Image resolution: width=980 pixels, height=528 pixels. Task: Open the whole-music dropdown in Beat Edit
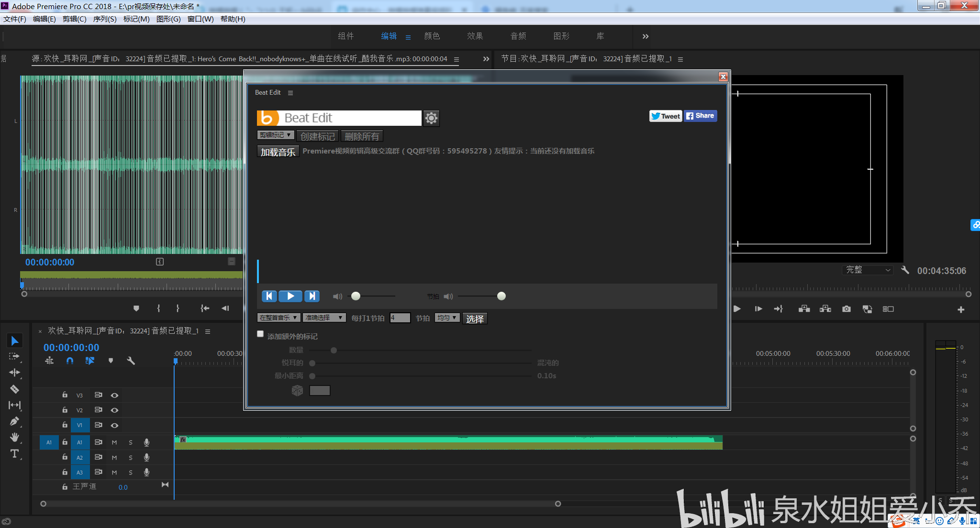point(278,318)
